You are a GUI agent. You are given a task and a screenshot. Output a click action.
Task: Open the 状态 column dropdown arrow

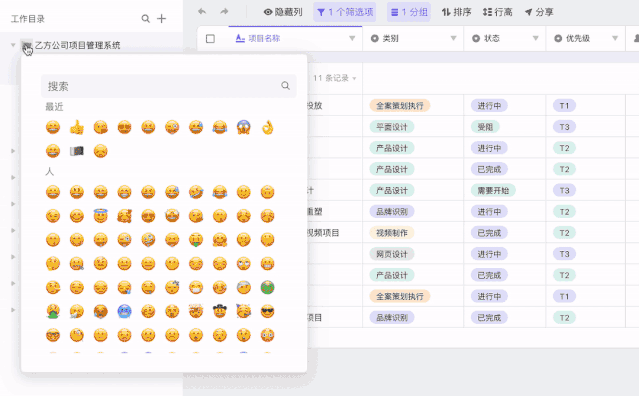click(x=535, y=38)
